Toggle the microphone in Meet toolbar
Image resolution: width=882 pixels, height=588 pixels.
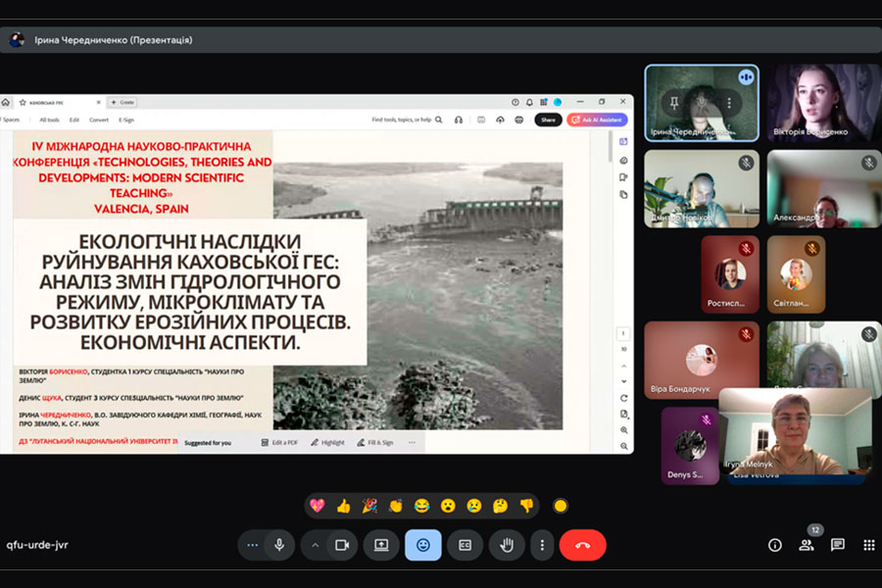click(x=279, y=545)
